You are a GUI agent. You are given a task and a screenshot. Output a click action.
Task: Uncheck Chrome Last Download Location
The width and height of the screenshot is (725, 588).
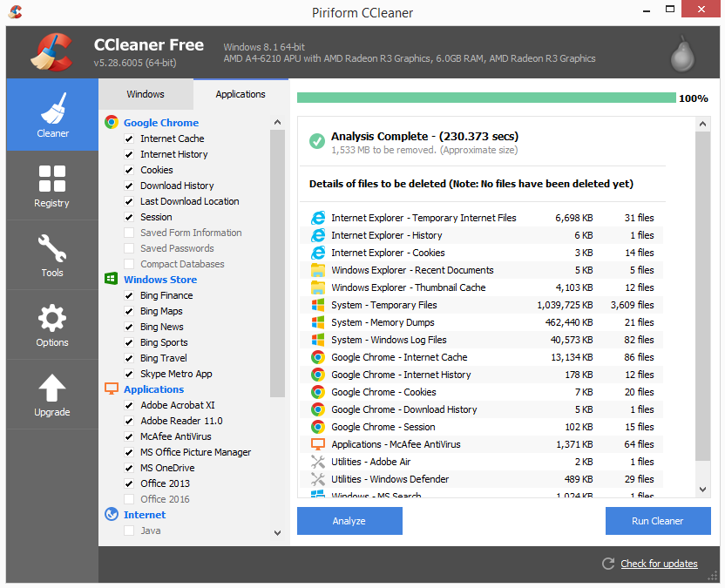[x=129, y=201]
